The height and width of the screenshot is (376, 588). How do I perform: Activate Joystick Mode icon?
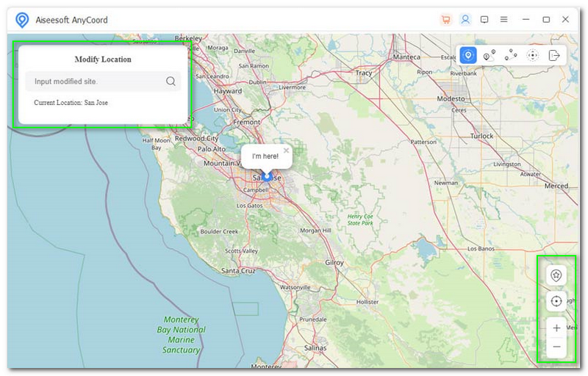click(533, 55)
